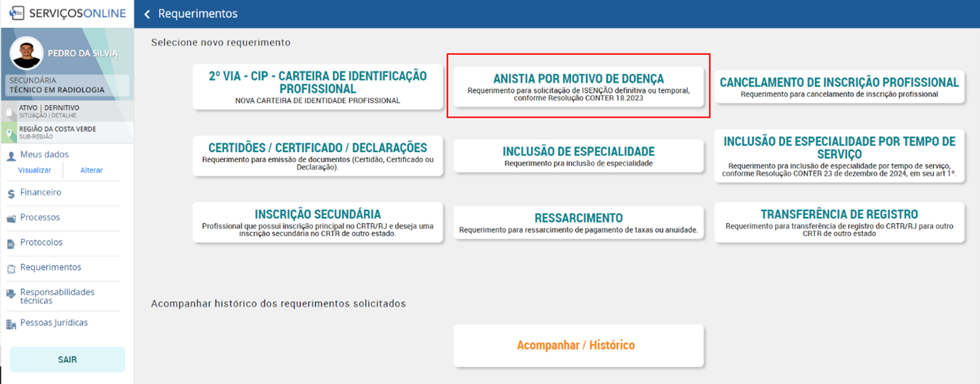980x384 pixels.
Task: Select the Ressarcimento requirement card
Action: pos(578,223)
